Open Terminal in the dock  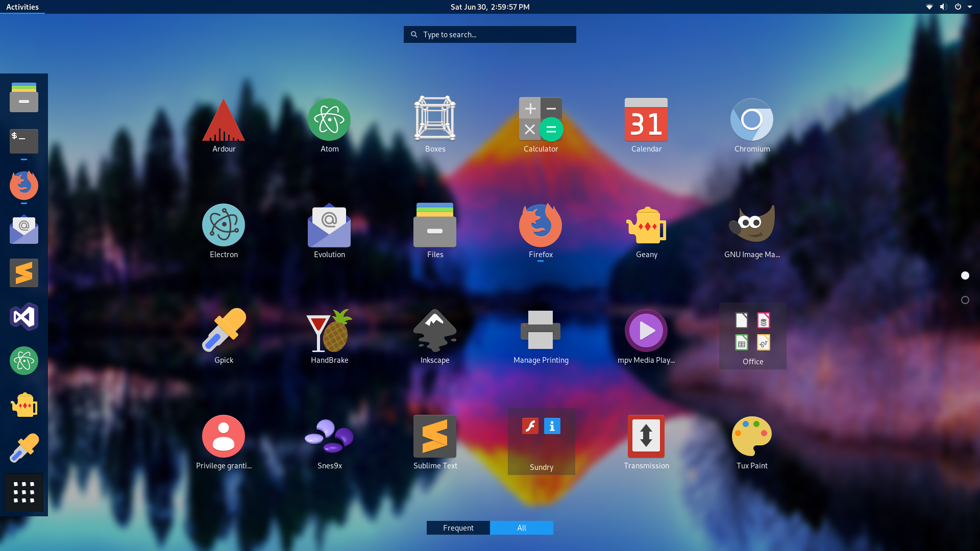pos(24,141)
